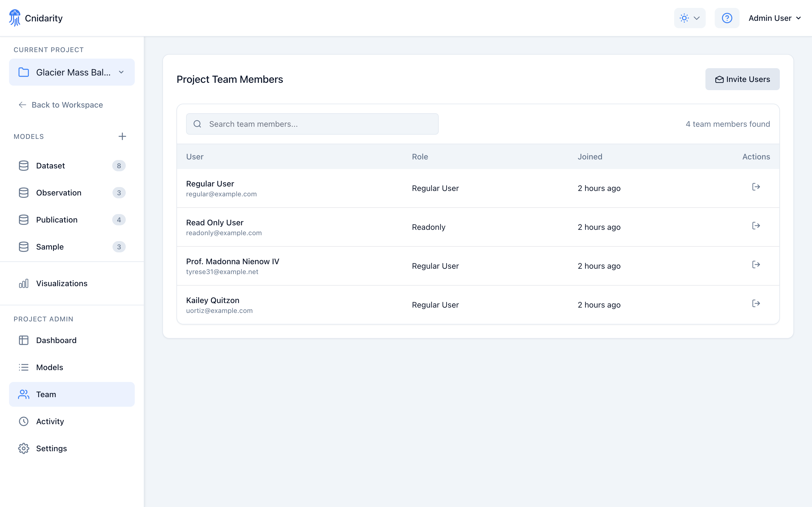812x507 pixels.
Task: Remove Regular User via the sign-out icon
Action: tap(756, 187)
